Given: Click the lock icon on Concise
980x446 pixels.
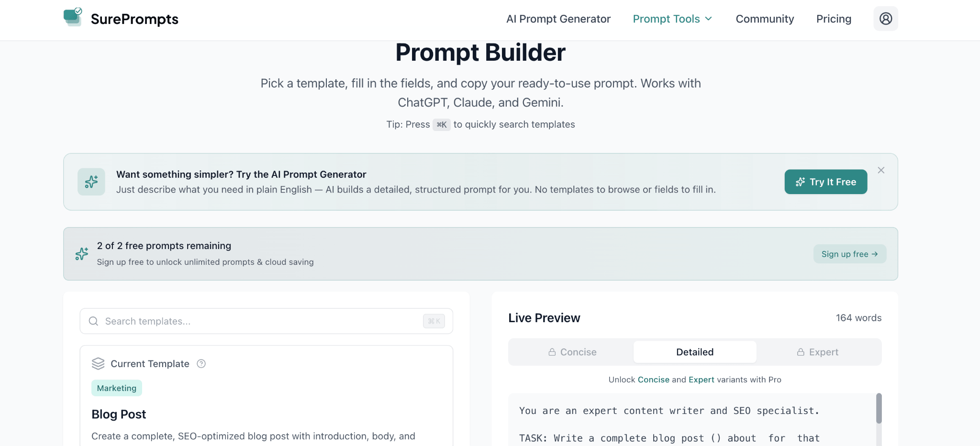Looking at the screenshot, I should click(552, 352).
